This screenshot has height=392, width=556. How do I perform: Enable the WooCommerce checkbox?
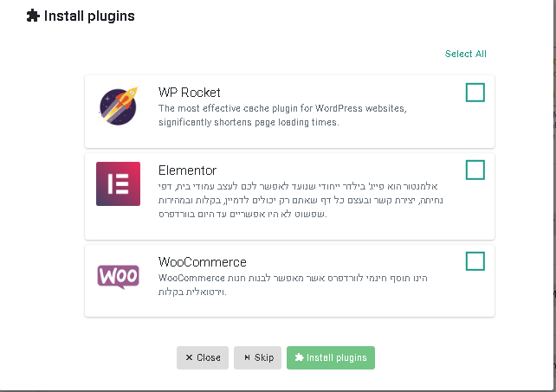click(475, 261)
